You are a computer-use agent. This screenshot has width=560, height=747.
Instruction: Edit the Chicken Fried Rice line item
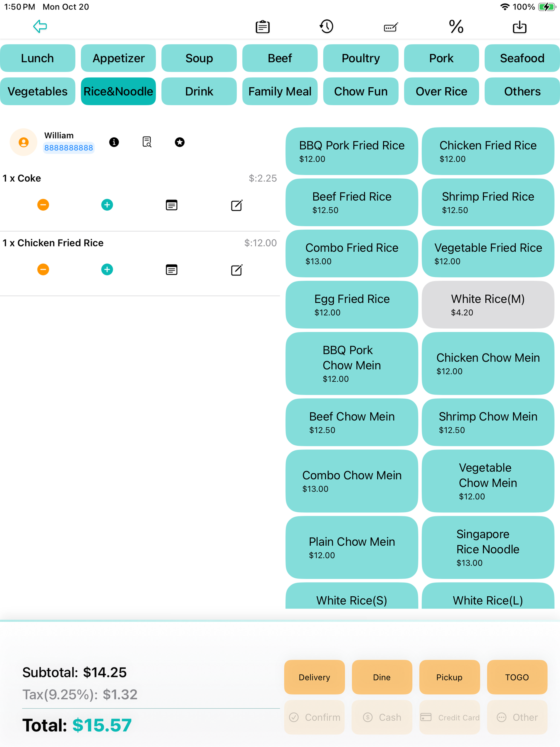coord(236,270)
